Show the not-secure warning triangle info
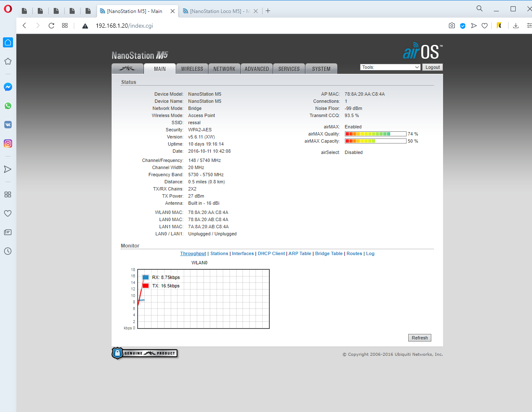Screen dimensions: 532x412 click(x=85, y=26)
